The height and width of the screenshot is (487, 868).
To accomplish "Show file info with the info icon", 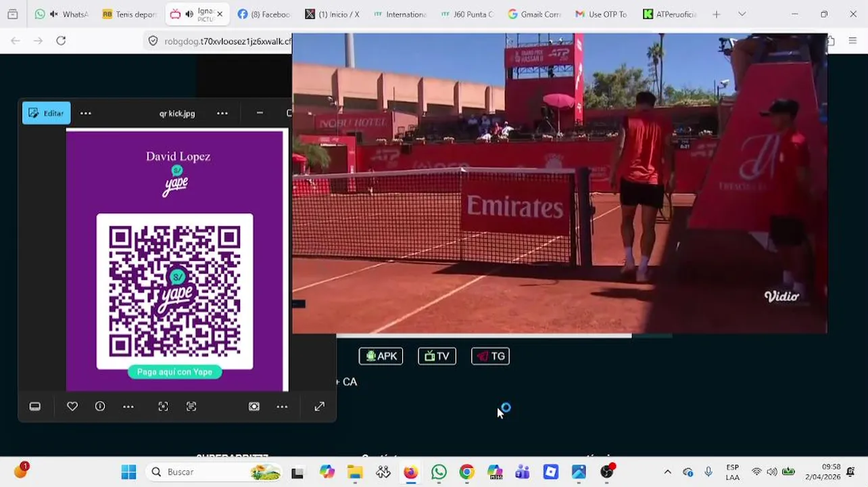I will coord(100,407).
